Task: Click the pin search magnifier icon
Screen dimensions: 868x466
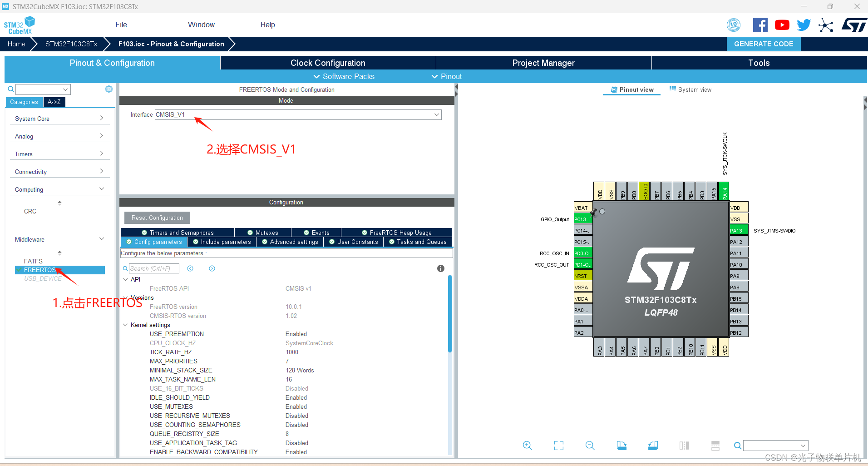Action: (x=738, y=446)
